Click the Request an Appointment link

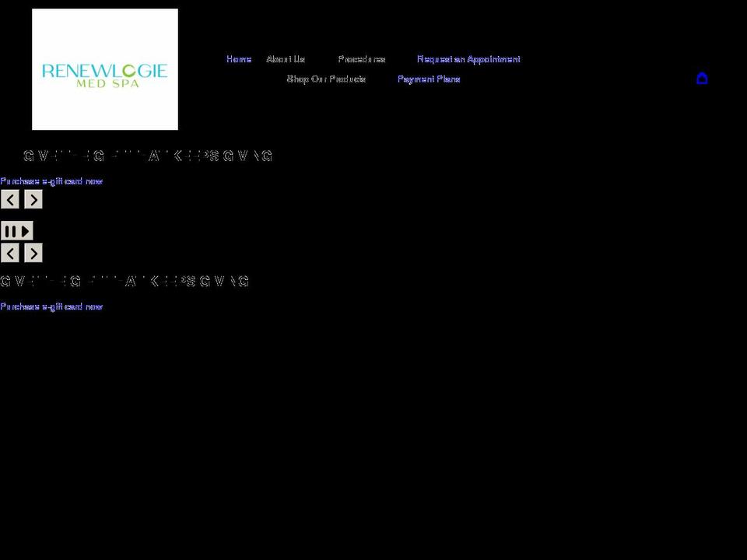(468, 58)
